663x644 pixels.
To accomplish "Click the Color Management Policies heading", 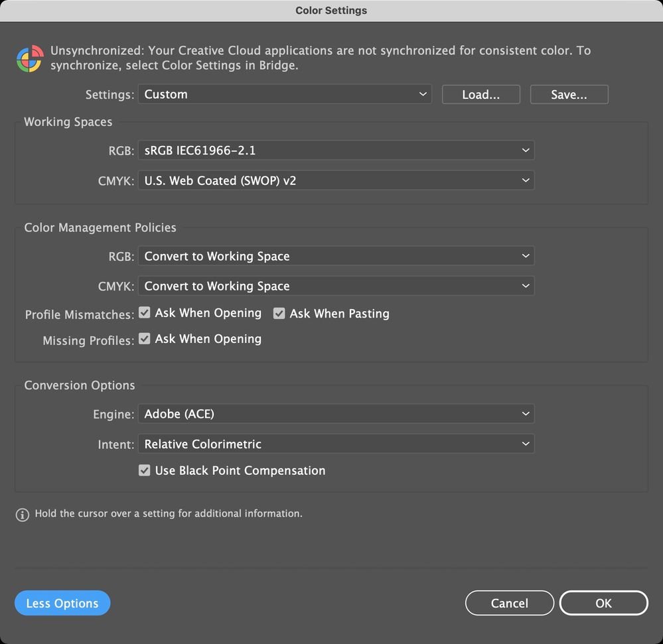I will (x=100, y=227).
